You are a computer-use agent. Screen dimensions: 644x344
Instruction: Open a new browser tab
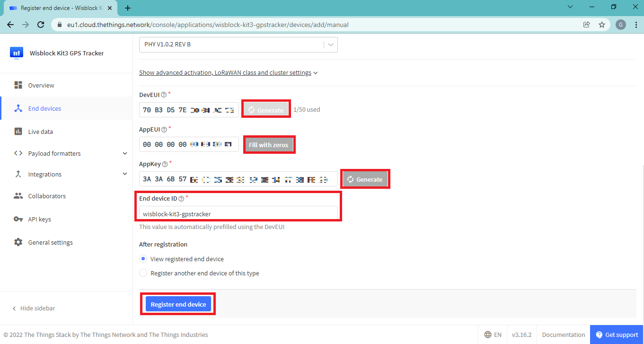click(x=128, y=8)
